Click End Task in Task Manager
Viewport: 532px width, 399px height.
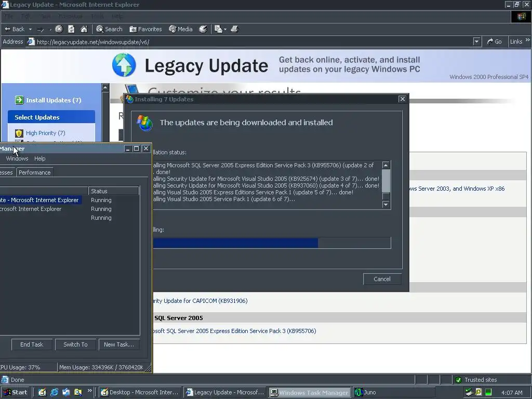pyautogui.click(x=32, y=344)
